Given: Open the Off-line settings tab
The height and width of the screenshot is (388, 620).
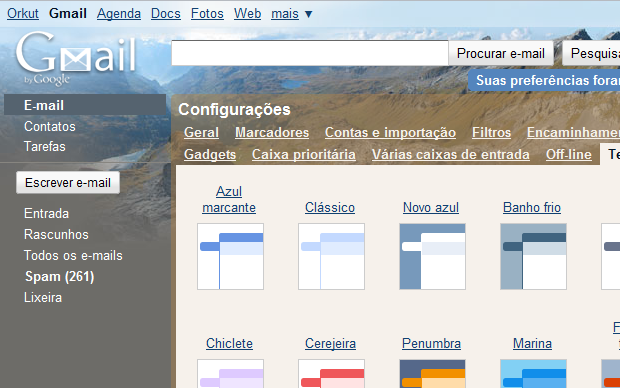Looking at the screenshot, I should pyautogui.click(x=569, y=154).
